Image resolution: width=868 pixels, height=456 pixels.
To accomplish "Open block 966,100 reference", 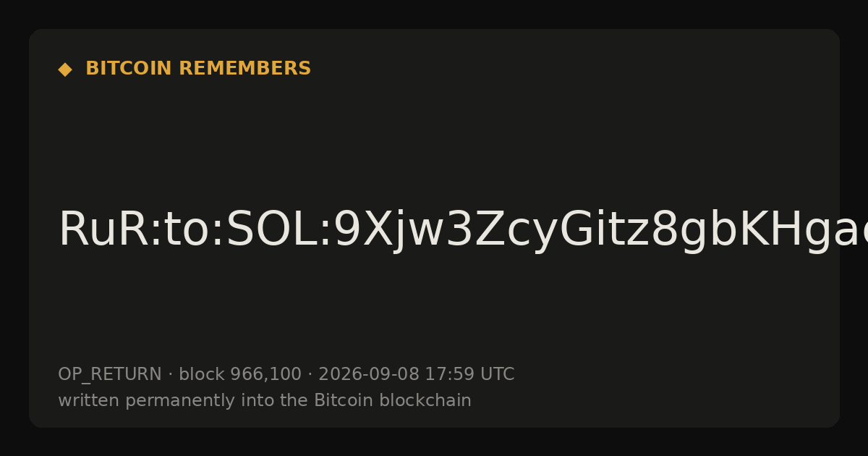I will point(240,374).
